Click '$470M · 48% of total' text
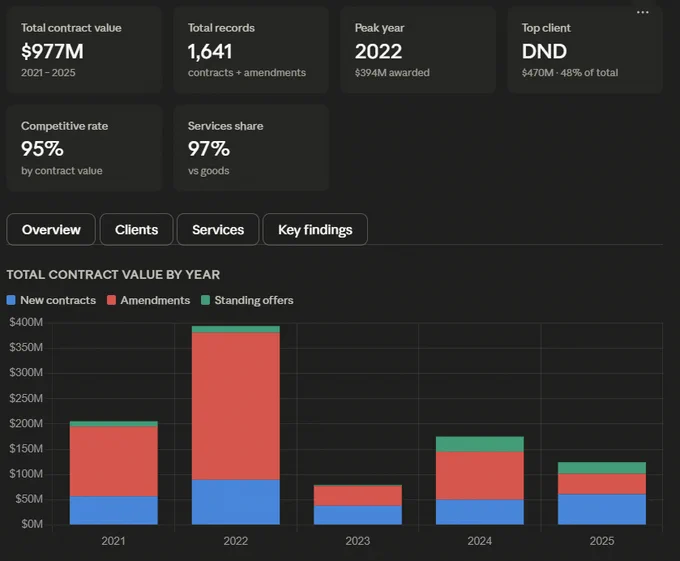Viewport: 680px width, 561px height. [570, 72]
